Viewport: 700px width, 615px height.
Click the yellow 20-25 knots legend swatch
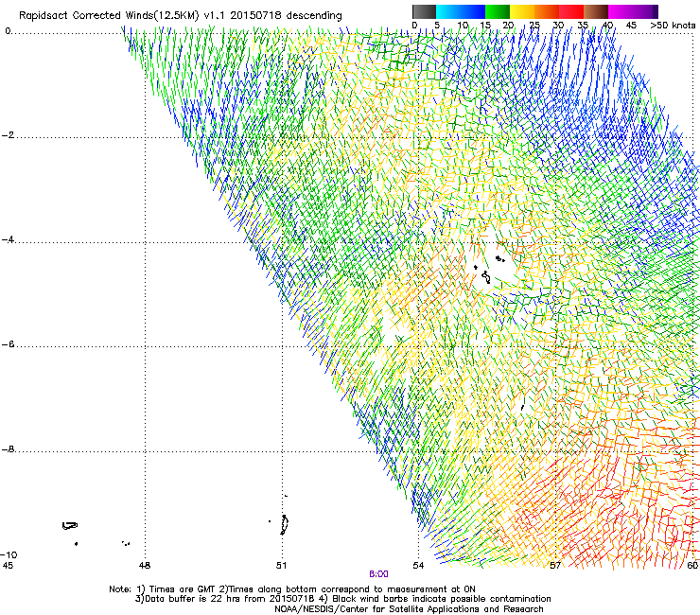pyautogui.click(x=522, y=11)
